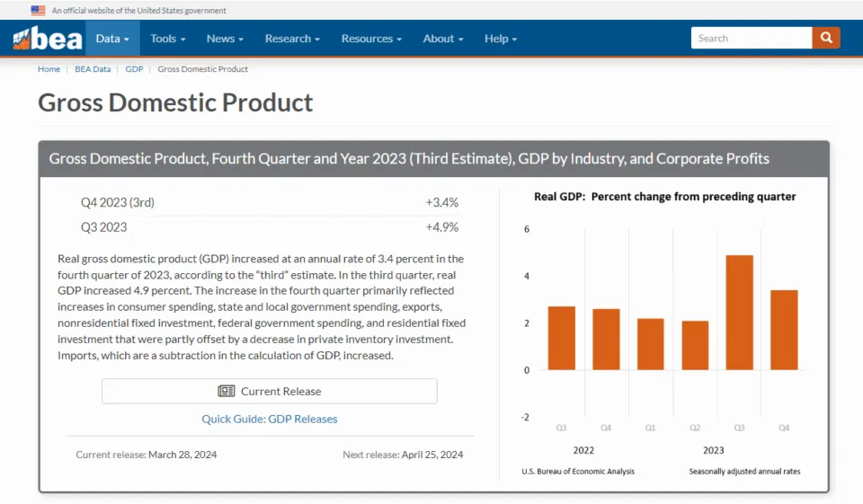Open the Help menu
The width and height of the screenshot is (863, 504).
(501, 39)
